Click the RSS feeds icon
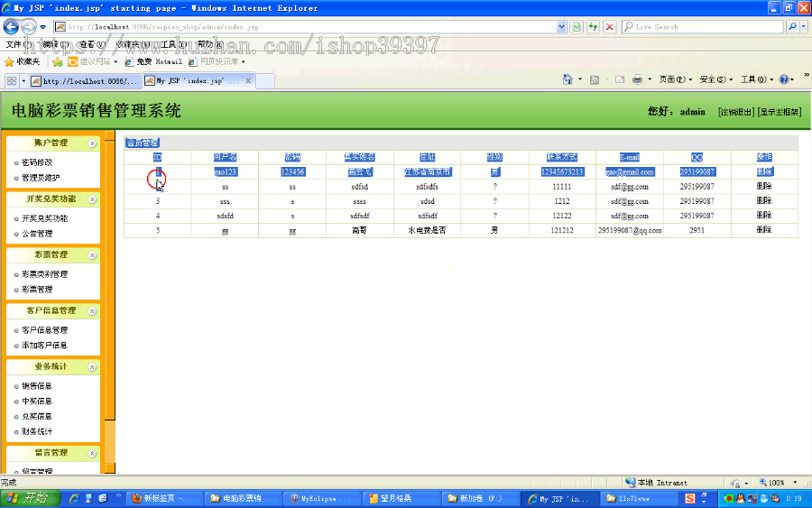The width and height of the screenshot is (812, 508). [x=595, y=79]
